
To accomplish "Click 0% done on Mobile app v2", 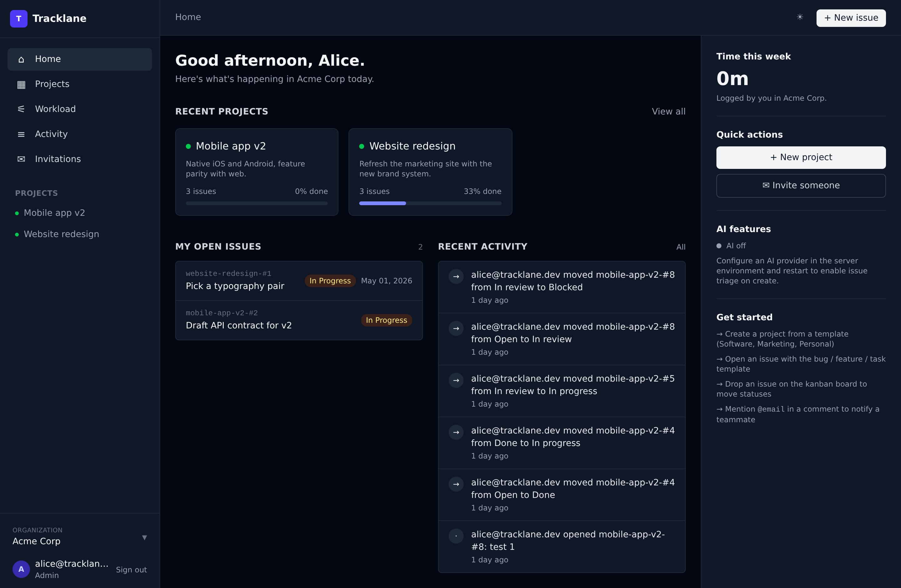I will [x=311, y=191].
